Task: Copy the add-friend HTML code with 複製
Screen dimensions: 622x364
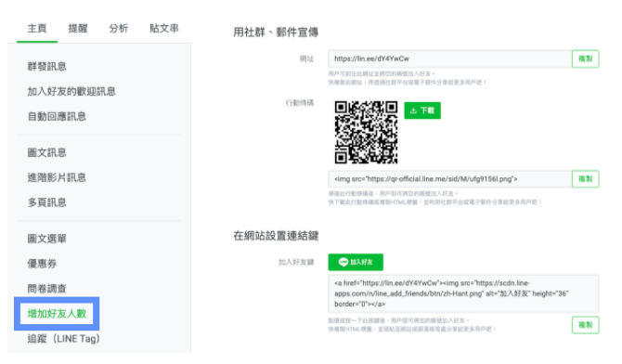Action: [585, 325]
